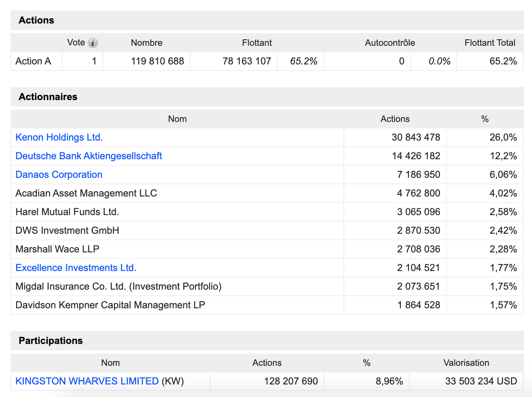Click the Vote column header label
The image size is (532, 397).
click(x=76, y=43)
